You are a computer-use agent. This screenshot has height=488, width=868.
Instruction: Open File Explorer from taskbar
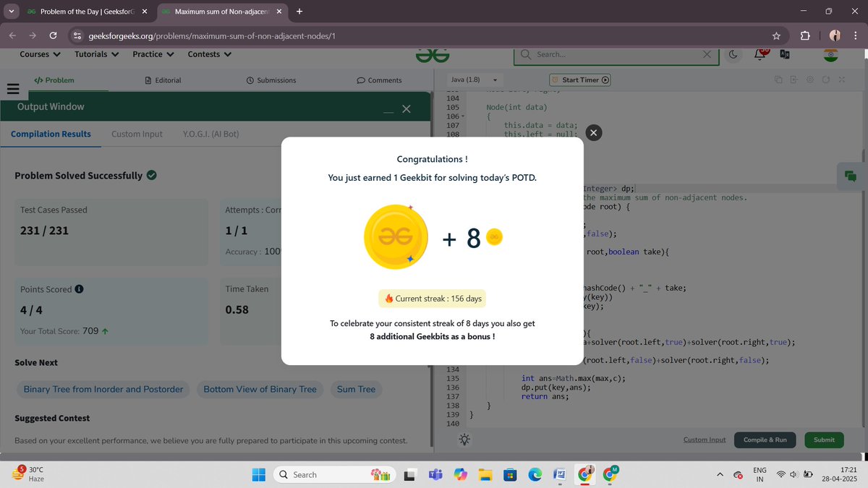485,475
